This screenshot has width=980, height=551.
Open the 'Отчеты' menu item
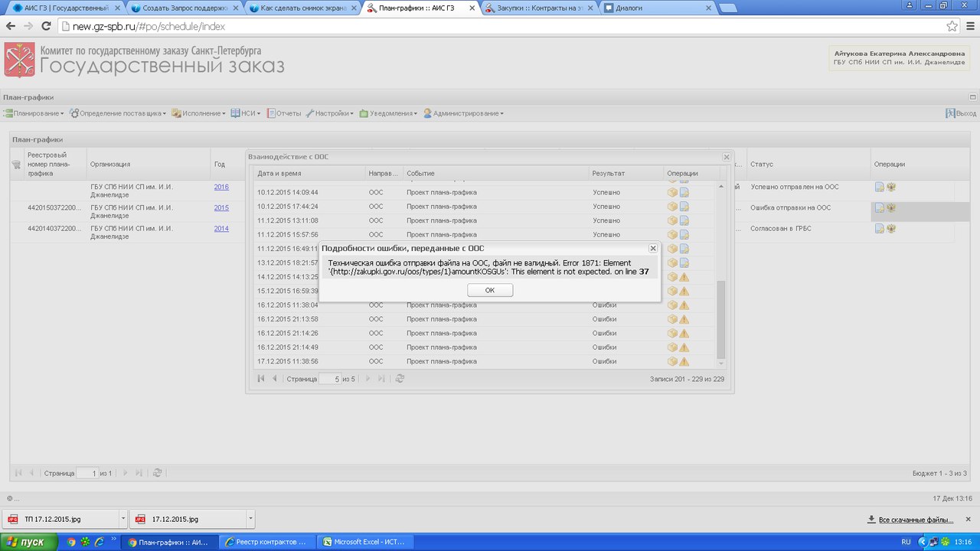tap(283, 113)
